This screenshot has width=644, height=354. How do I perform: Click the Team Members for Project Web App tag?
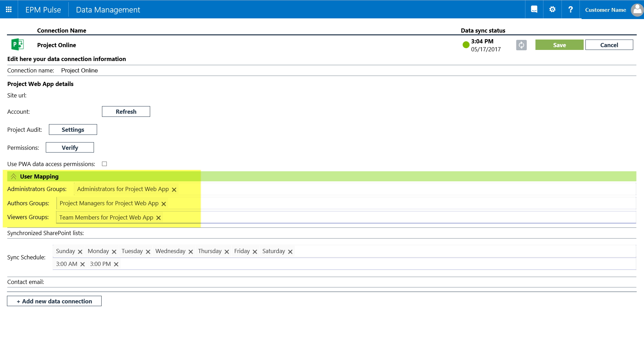coord(106,217)
